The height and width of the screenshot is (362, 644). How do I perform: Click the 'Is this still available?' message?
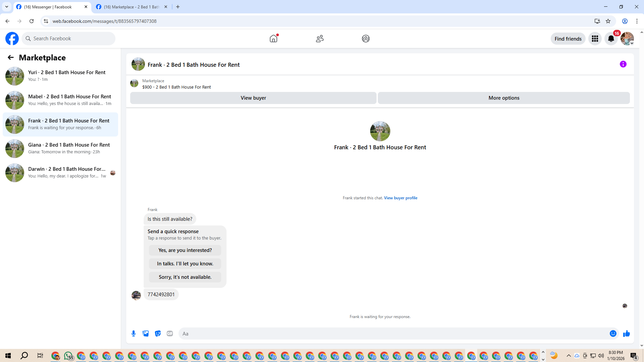click(170, 219)
